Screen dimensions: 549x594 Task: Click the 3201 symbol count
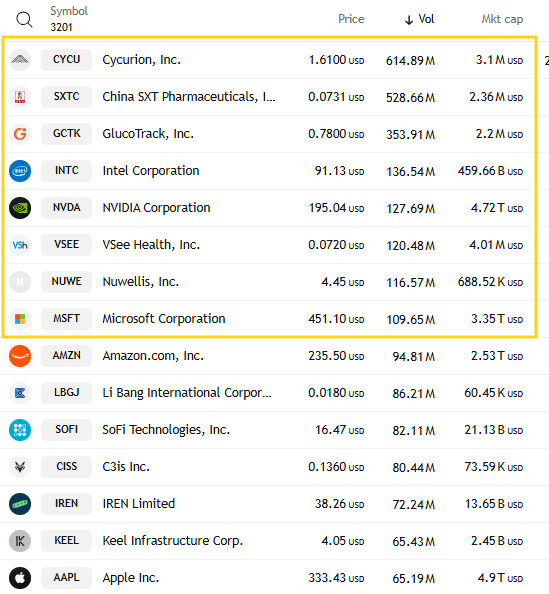coord(61,27)
